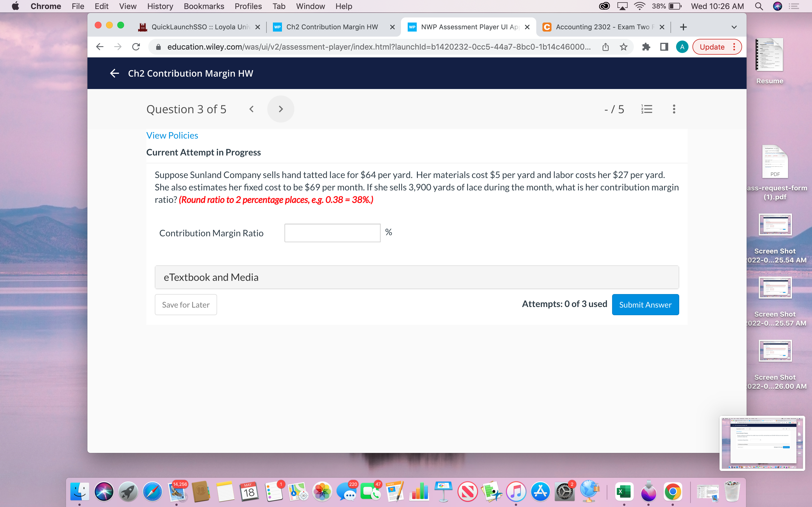
Task: Open the Chrome extensions puzzle icon
Action: tap(646, 46)
